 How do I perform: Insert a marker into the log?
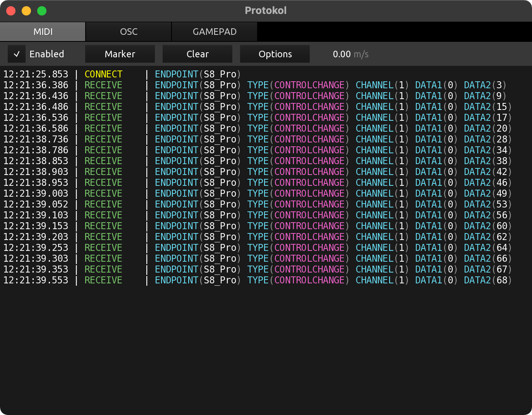tap(120, 54)
